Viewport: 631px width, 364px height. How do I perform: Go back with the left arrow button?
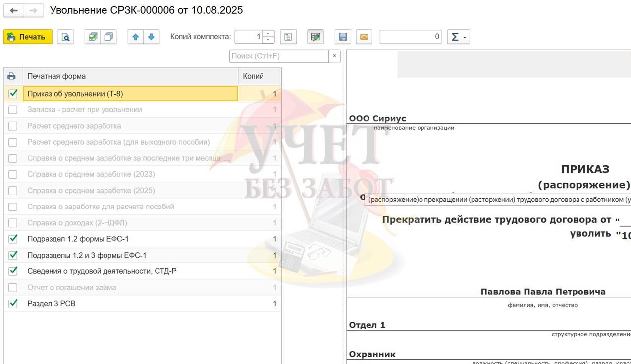pyautogui.click(x=14, y=10)
